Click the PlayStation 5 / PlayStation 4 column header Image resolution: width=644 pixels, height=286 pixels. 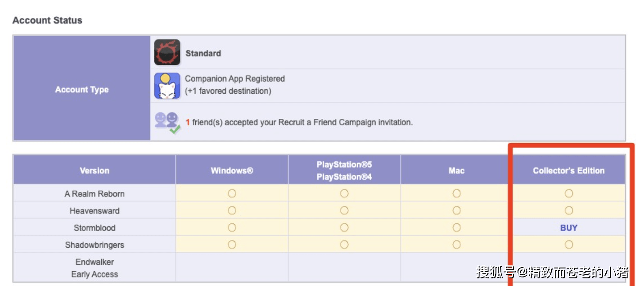344,170
